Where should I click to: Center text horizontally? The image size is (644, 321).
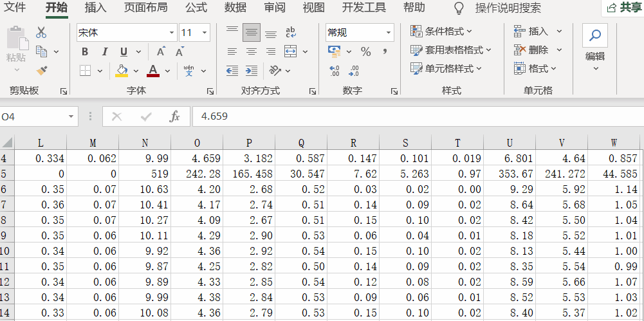[x=252, y=51]
